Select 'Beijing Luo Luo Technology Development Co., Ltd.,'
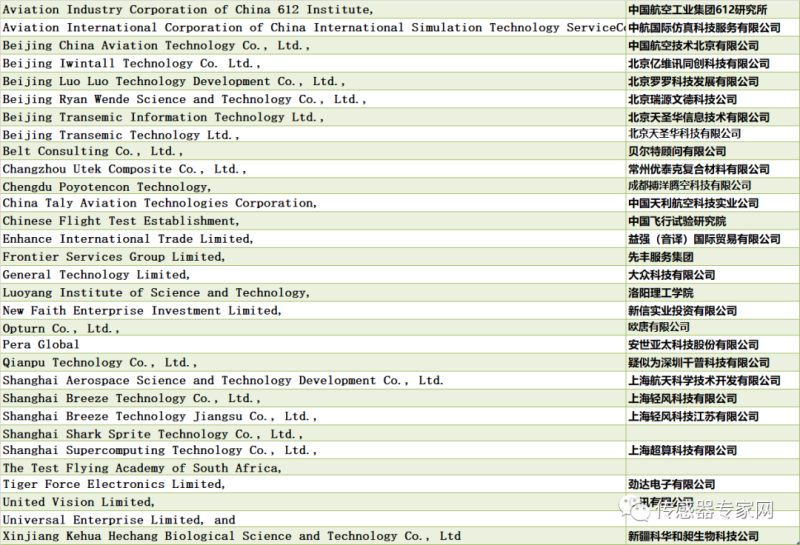800x545 pixels. tap(313, 81)
